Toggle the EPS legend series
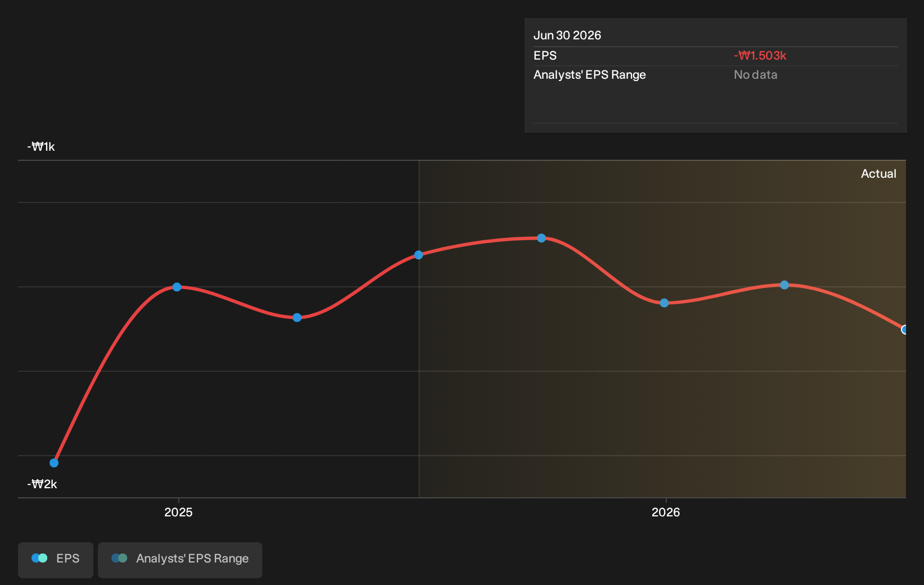The image size is (924, 585). (x=56, y=560)
